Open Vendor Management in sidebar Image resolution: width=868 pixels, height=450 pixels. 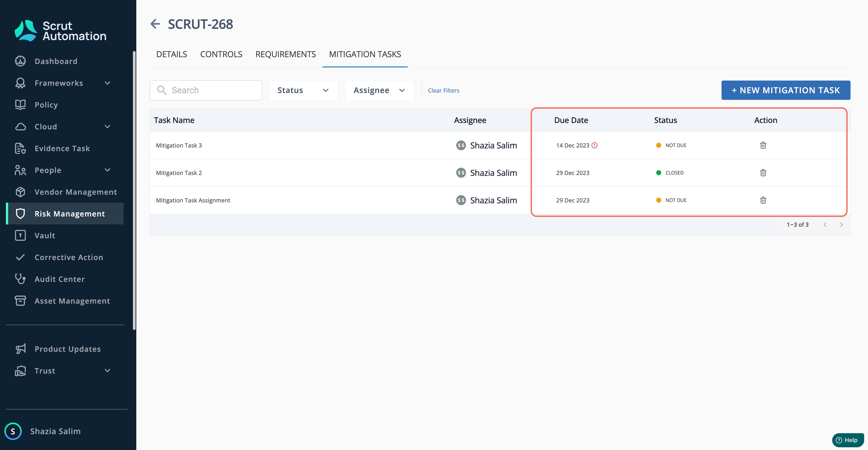click(76, 192)
